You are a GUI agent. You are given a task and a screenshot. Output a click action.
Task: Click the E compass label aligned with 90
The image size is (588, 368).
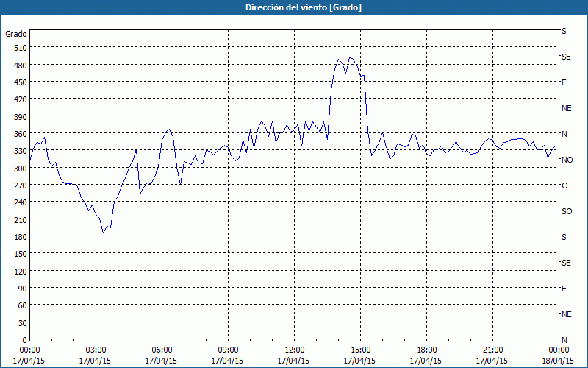coord(564,289)
